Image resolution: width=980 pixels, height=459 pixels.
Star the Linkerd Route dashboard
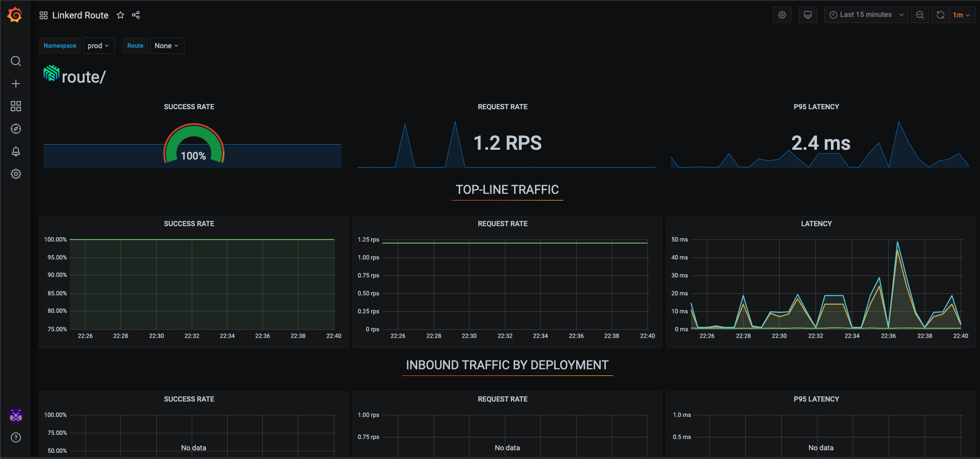(x=120, y=15)
